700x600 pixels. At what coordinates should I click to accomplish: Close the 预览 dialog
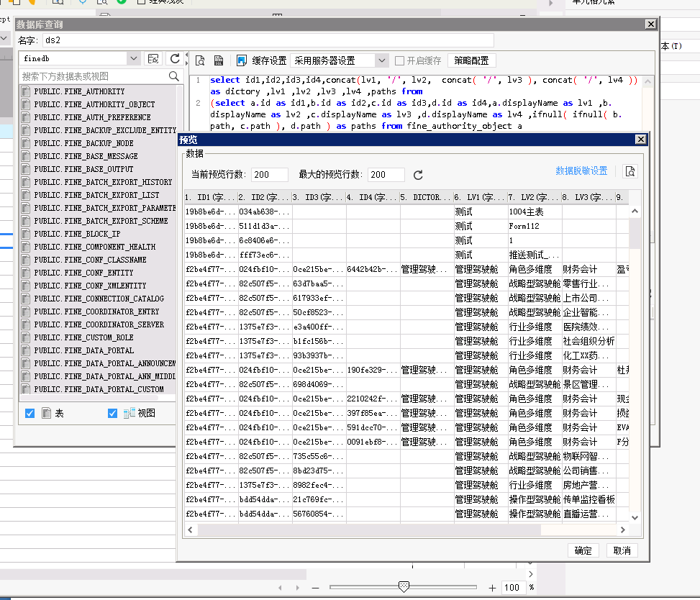tap(640, 140)
